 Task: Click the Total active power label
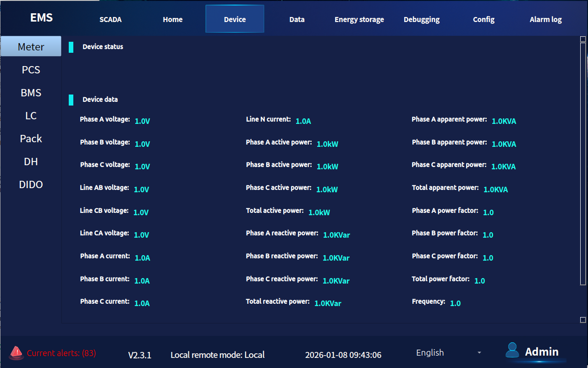coord(275,211)
